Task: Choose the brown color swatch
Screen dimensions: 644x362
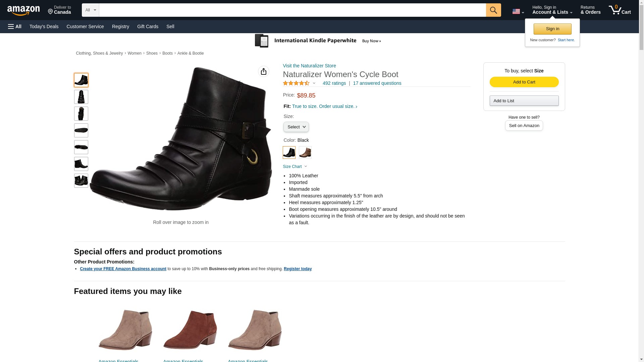Action: (305, 153)
